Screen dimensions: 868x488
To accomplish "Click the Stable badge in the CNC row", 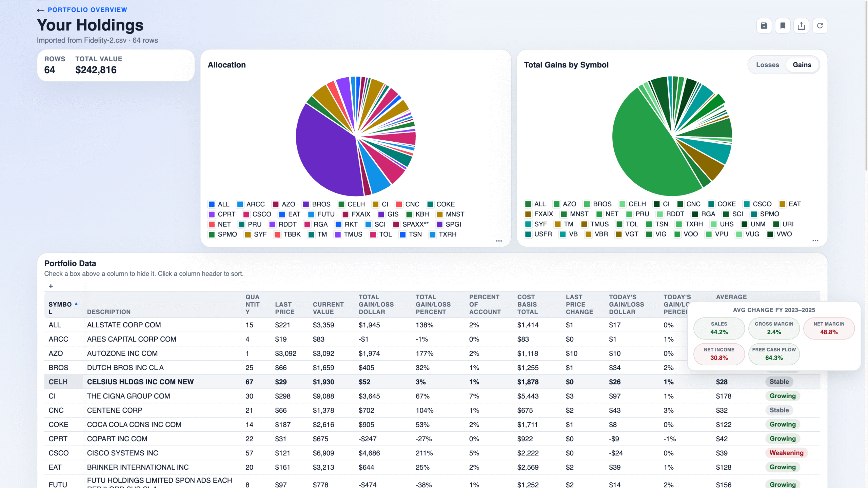I will tap(779, 410).
